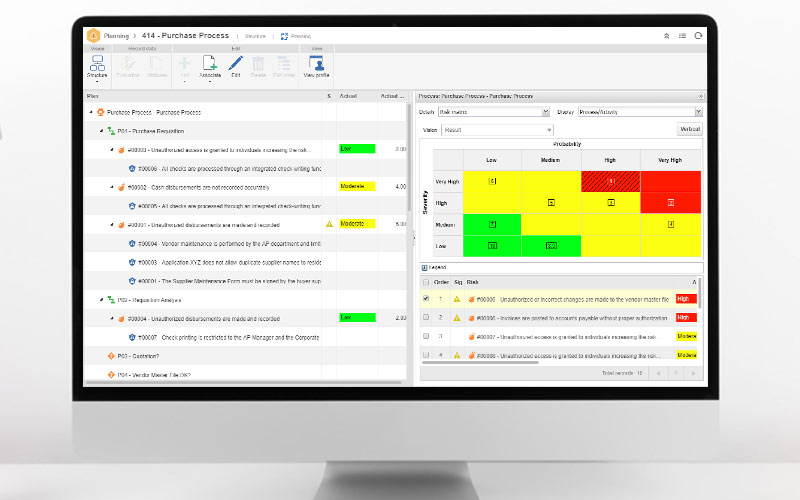Click the list view icon in the header
This screenshot has height=500, width=800.
pyautogui.click(x=682, y=35)
